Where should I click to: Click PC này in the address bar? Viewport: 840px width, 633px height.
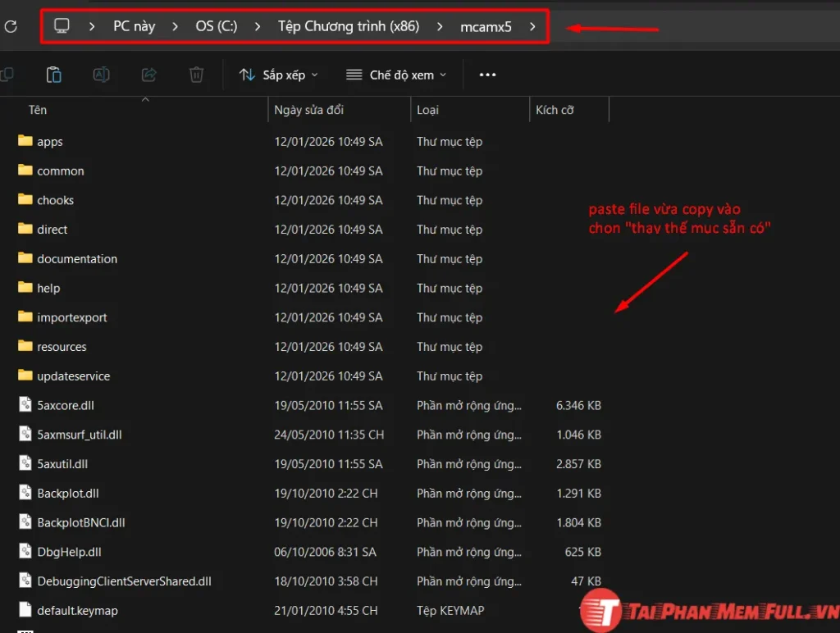134,25
